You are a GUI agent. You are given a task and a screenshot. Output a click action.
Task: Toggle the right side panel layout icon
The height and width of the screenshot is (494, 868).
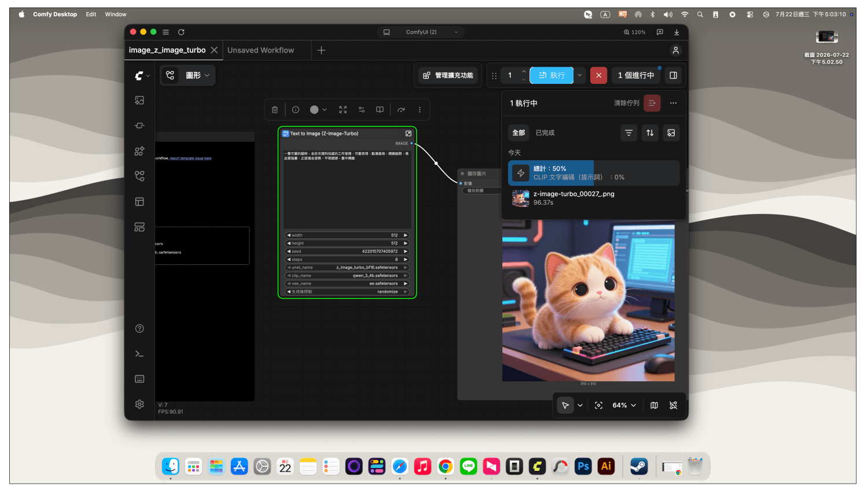tap(674, 75)
